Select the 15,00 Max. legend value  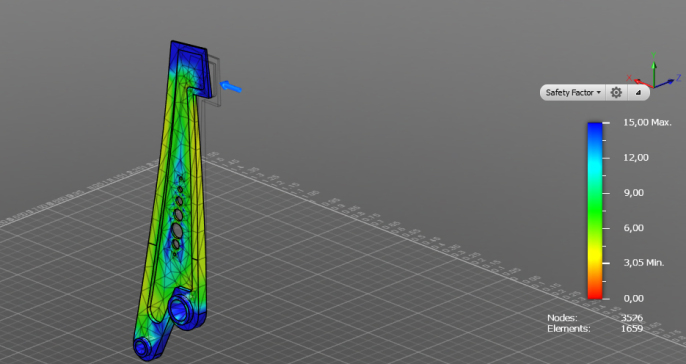(647, 122)
